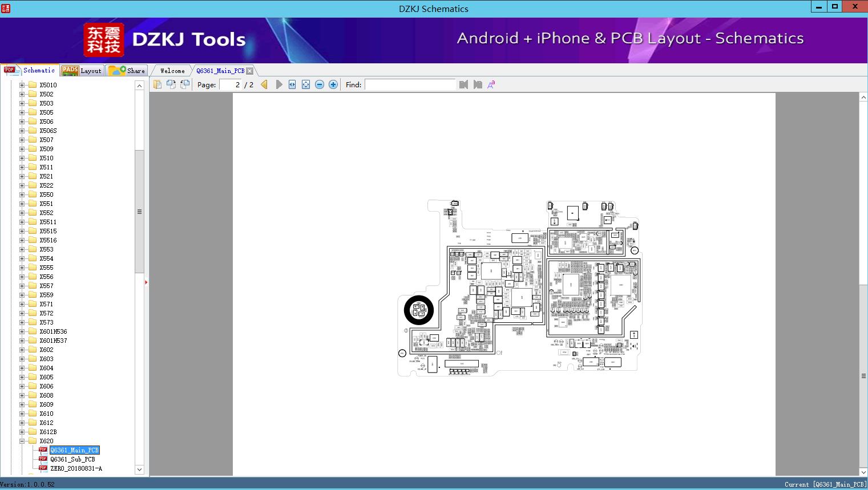Toggle match case search option icon

point(491,84)
